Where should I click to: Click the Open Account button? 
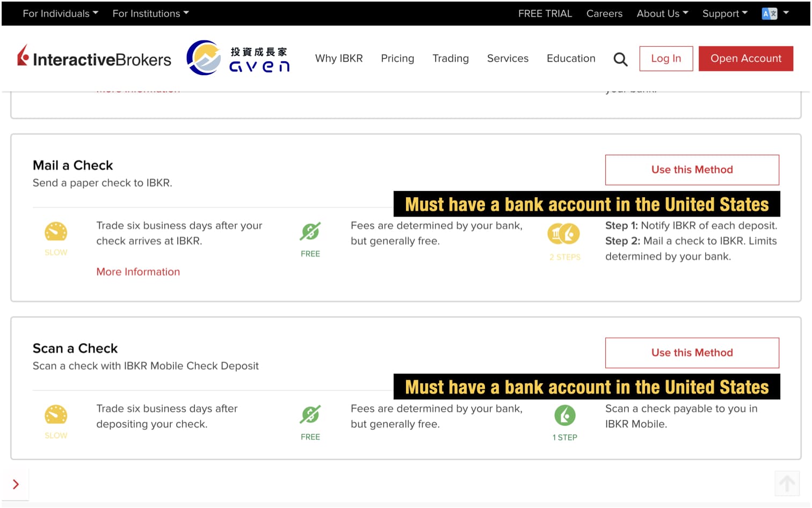click(746, 58)
